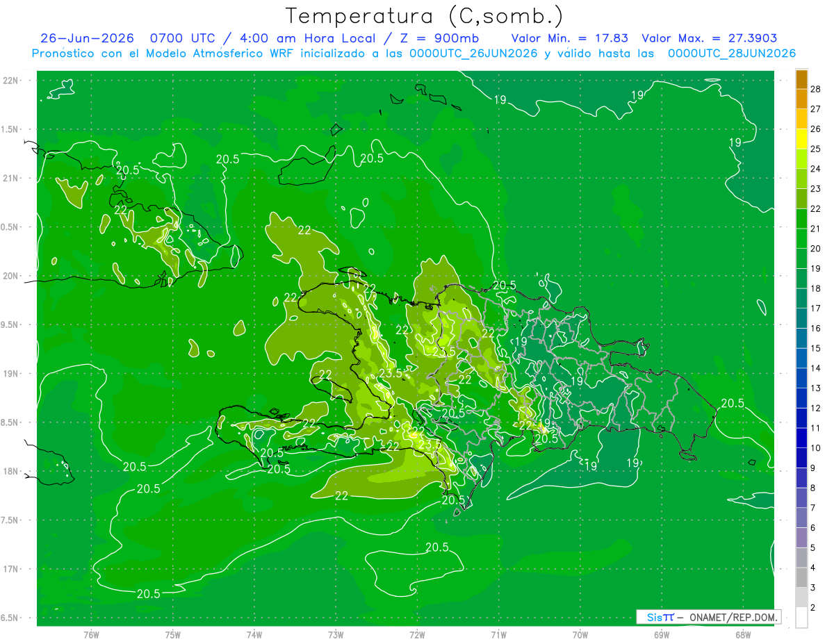
Task: Click the '70W' longitude axis label
Action: pos(580,634)
